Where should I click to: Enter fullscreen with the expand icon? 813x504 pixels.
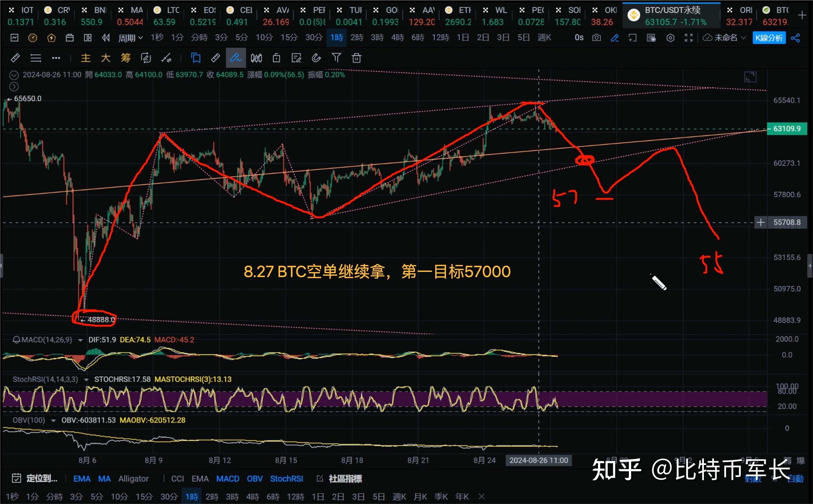click(x=688, y=38)
